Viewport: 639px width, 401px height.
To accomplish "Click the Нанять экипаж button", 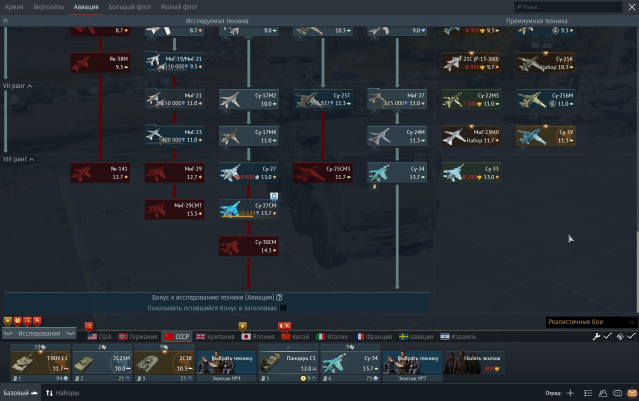I will [x=480, y=363].
